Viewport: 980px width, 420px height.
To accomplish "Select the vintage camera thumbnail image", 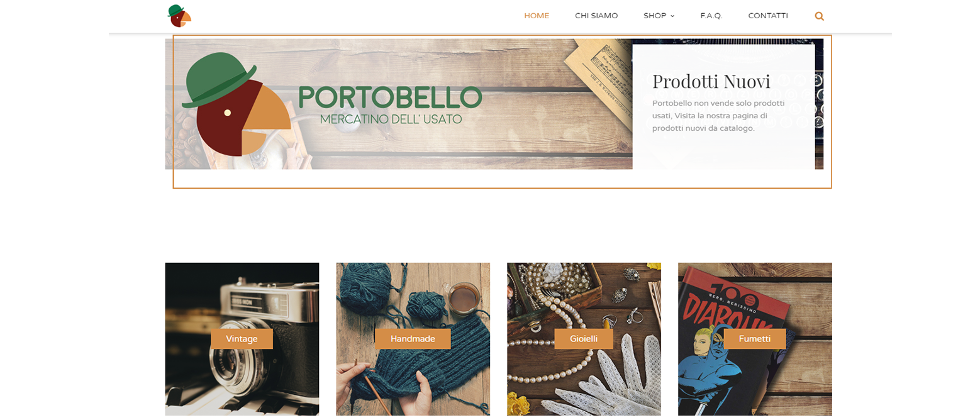I will coord(242,339).
